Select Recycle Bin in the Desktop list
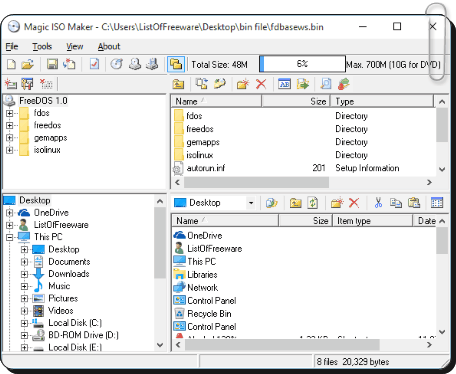This screenshot has width=456, height=374. (209, 314)
